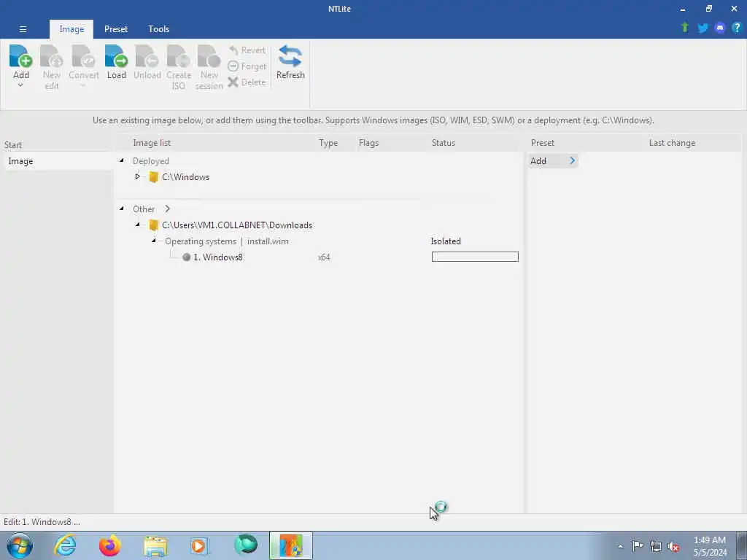The width and height of the screenshot is (747, 560).
Task: Open the hamburger main menu
Action: [23, 29]
